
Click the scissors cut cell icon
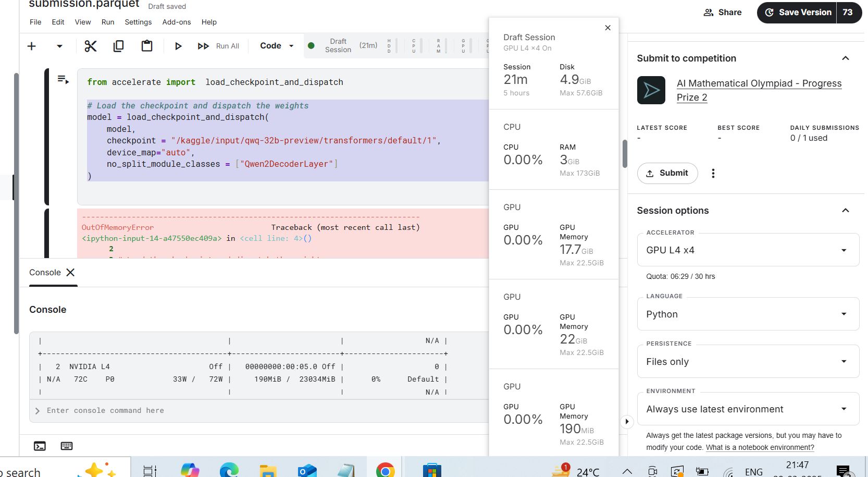pyautogui.click(x=91, y=46)
